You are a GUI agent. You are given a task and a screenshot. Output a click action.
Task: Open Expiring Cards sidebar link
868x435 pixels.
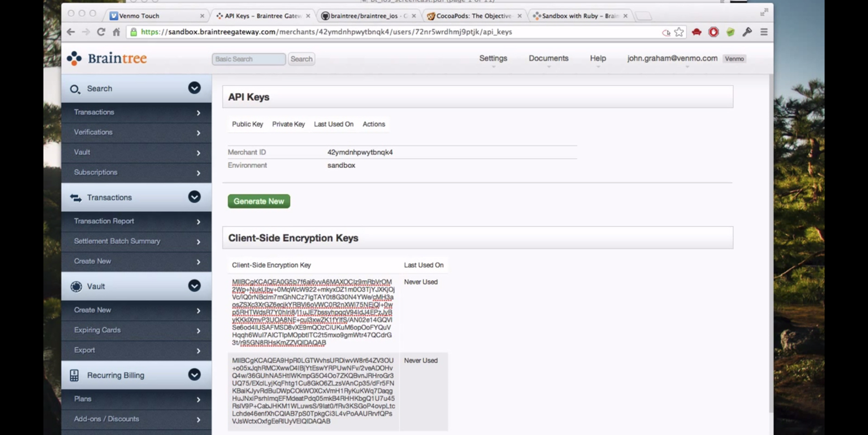click(137, 330)
